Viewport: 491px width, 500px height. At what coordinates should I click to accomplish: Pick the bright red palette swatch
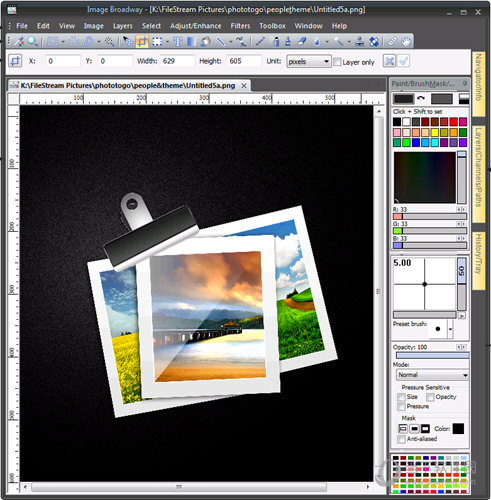pyautogui.click(x=453, y=122)
